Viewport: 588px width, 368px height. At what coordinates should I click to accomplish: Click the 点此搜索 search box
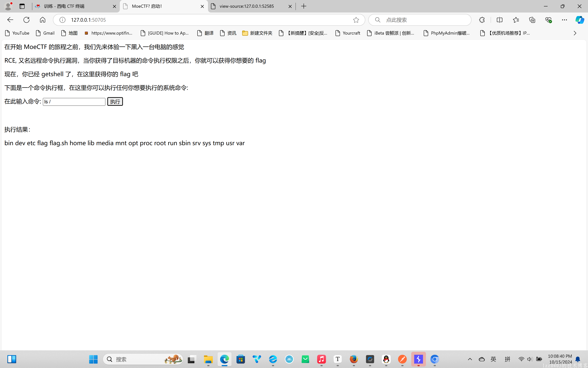pyautogui.click(x=420, y=20)
